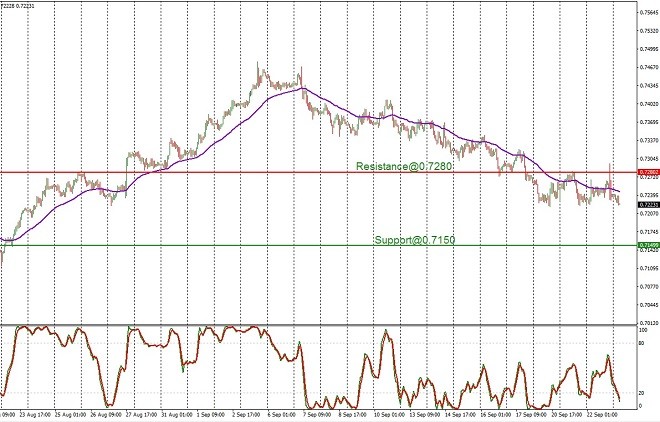Click the Support@0.7150 label
660x422 pixels.
coord(415,240)
